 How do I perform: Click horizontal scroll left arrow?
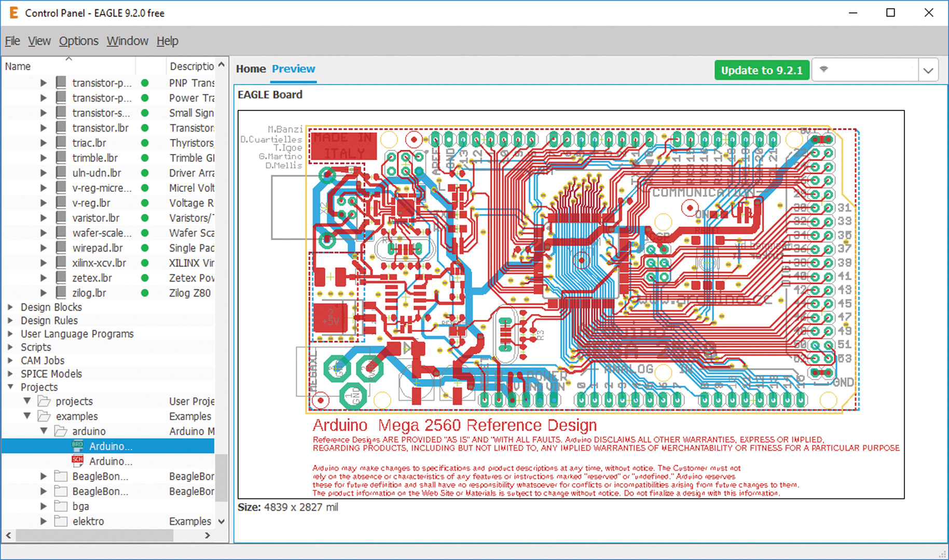coord(9,535)
